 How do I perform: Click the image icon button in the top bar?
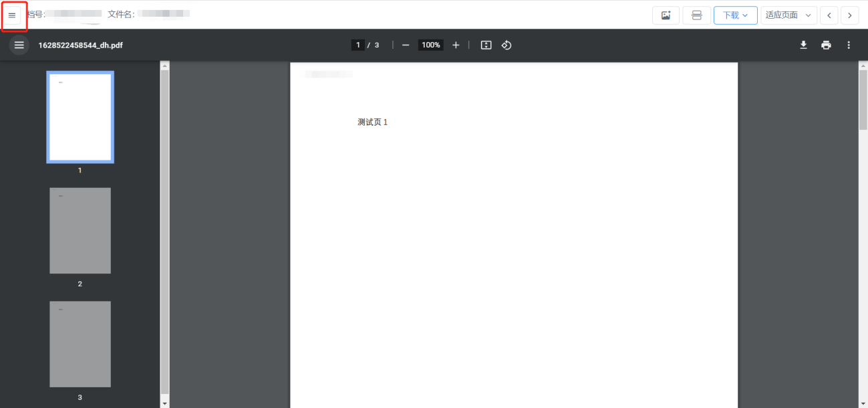click(x=666, y=15)
